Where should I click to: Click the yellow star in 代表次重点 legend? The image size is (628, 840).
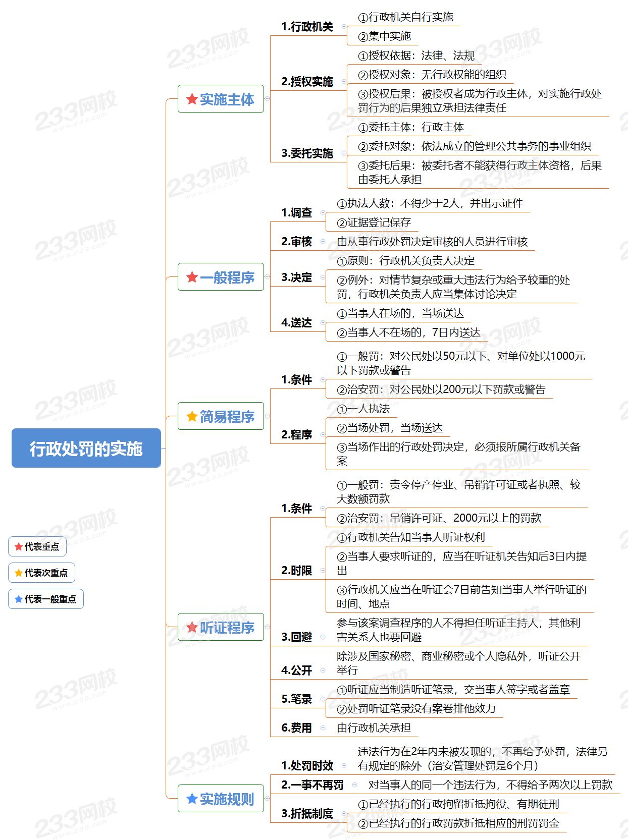[19, 573]
